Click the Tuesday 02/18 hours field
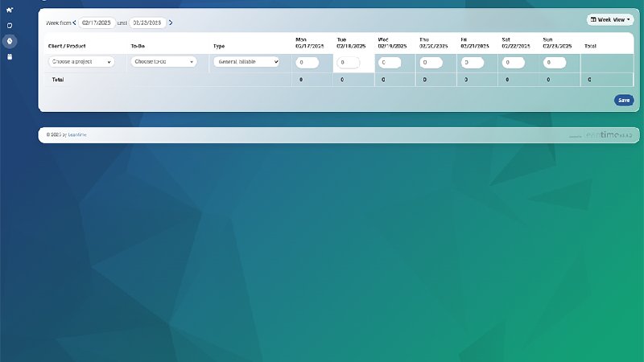644x362 pixels. point(348,63)
